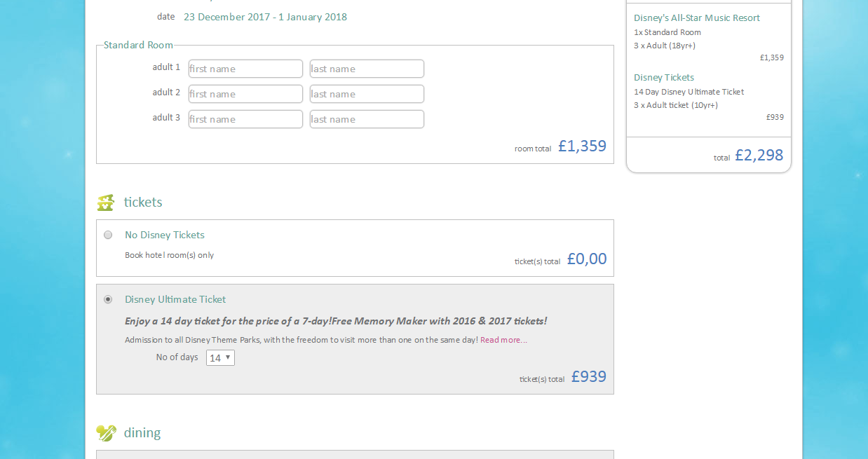Click adult 1 last name field
This screenshot has height=459, width=868.
pos(367,69)
